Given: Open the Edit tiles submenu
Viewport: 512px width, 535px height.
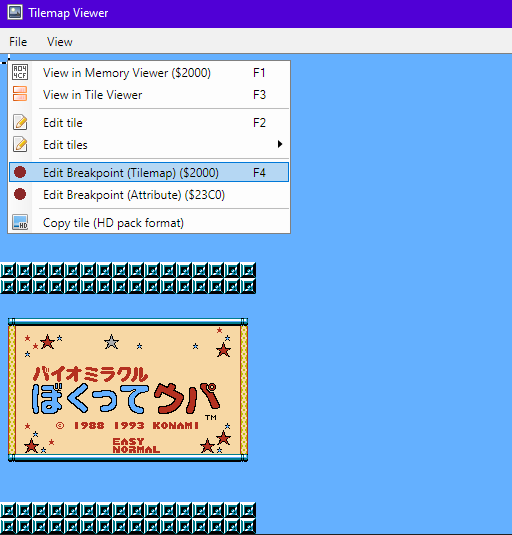Looking at the screenshot, I should (x=149, y=145).
